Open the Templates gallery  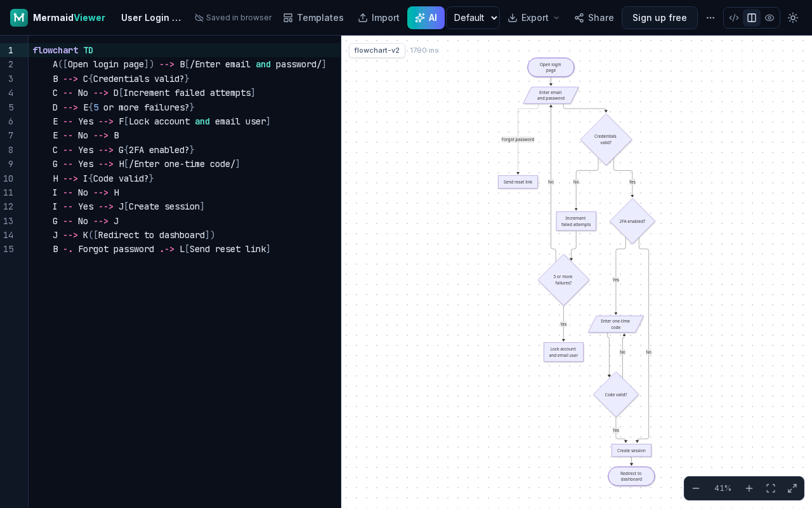313,18
